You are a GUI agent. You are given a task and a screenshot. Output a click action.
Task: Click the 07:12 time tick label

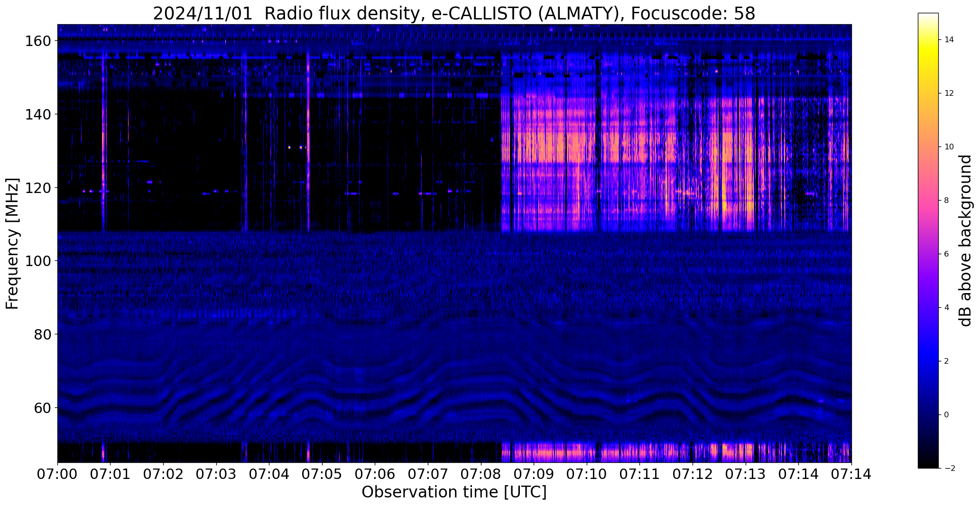coord(693,474)
